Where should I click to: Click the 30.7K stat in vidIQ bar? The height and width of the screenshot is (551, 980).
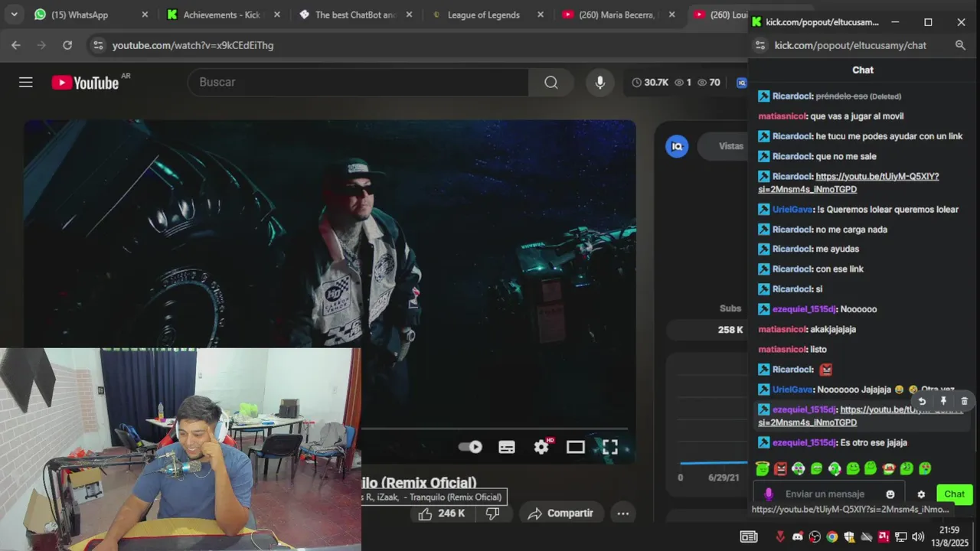click(649, 82)
